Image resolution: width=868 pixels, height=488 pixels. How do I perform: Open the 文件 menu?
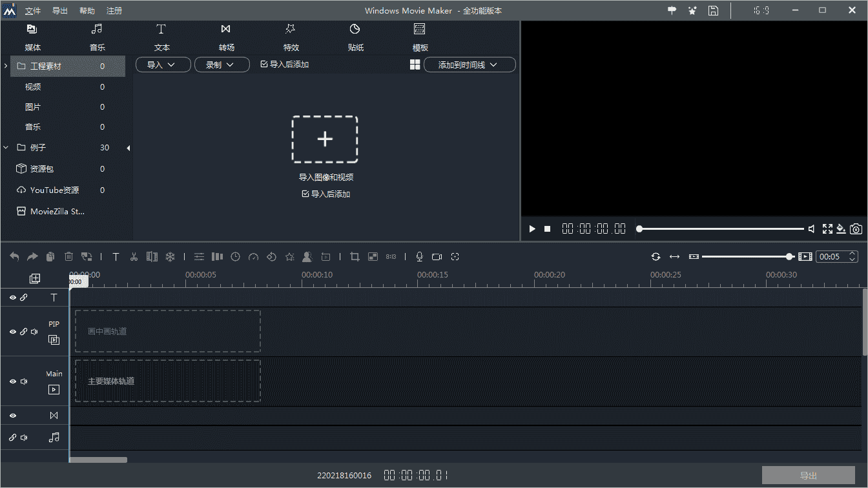[33, 11]
